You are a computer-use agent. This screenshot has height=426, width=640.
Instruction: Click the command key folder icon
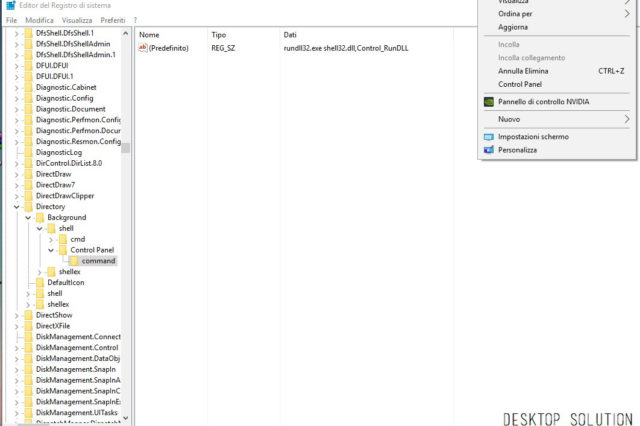click(74, 261)
